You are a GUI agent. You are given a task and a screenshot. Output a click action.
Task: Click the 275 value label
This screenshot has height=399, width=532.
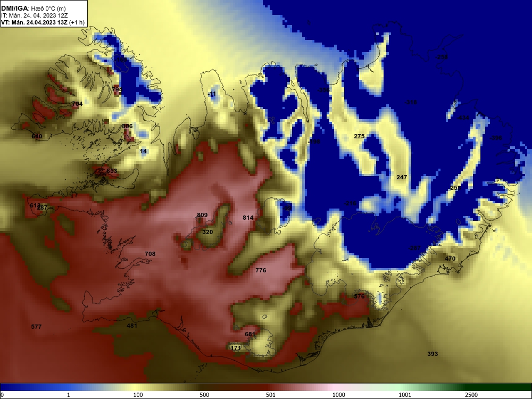point(359,136)
